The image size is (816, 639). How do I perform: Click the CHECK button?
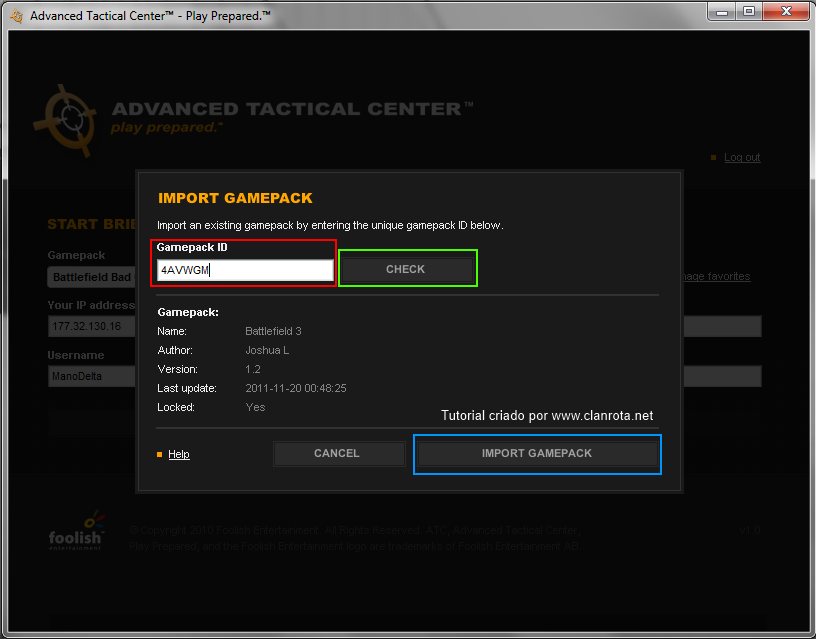coord(407,269)
